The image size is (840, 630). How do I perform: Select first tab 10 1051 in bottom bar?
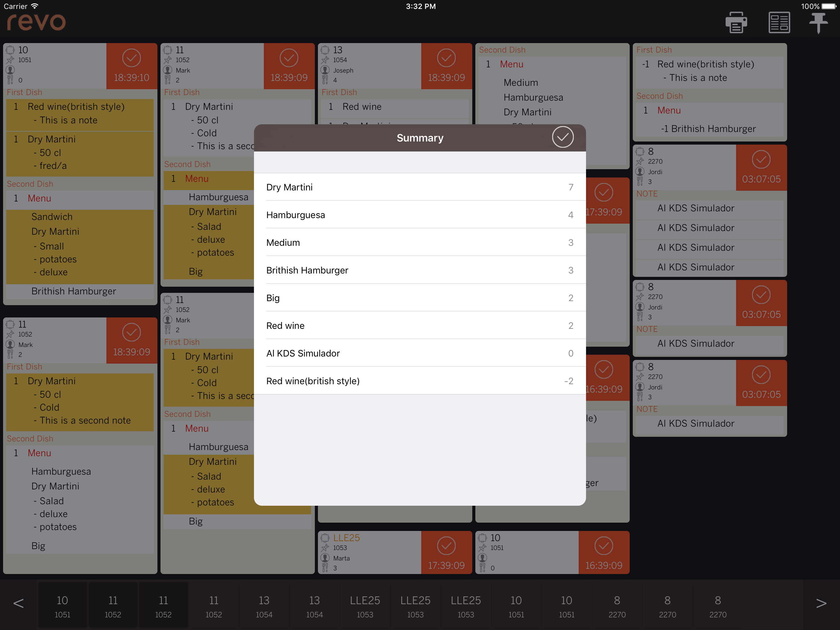[62, 606]
